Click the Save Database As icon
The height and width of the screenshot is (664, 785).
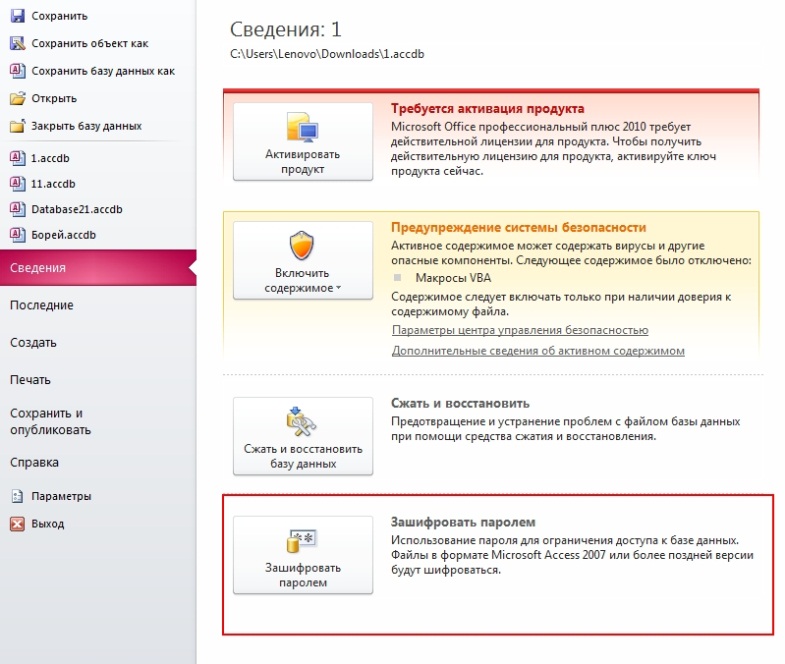[x=18, y=71]
